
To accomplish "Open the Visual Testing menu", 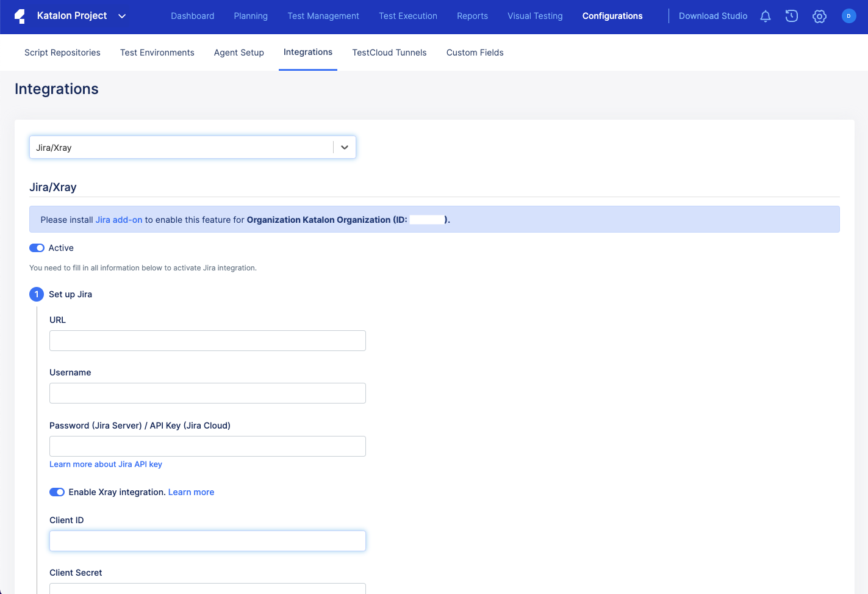I will [x=535, y=16].
